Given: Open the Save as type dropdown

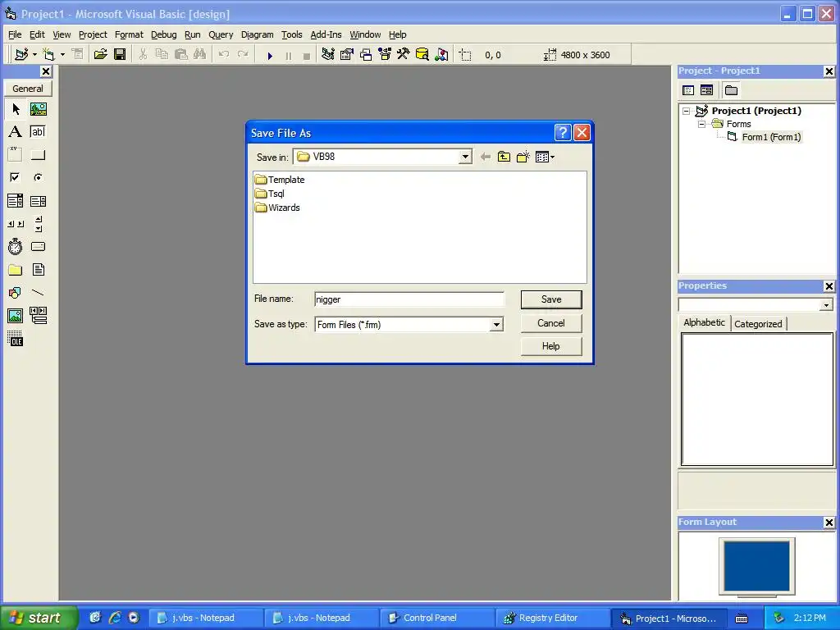Looking at the screenshot, I should [496, 325].
